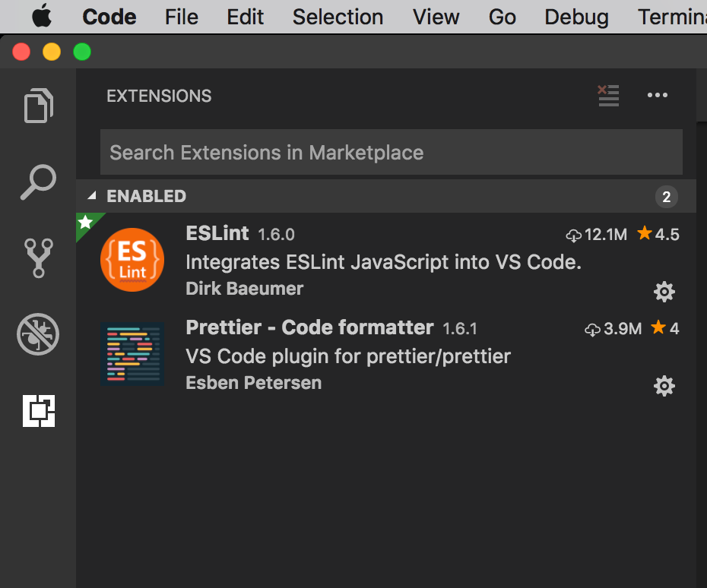Open the Search view in activity bar
This screenshot has width=707, height=588.
click(38, 182)
